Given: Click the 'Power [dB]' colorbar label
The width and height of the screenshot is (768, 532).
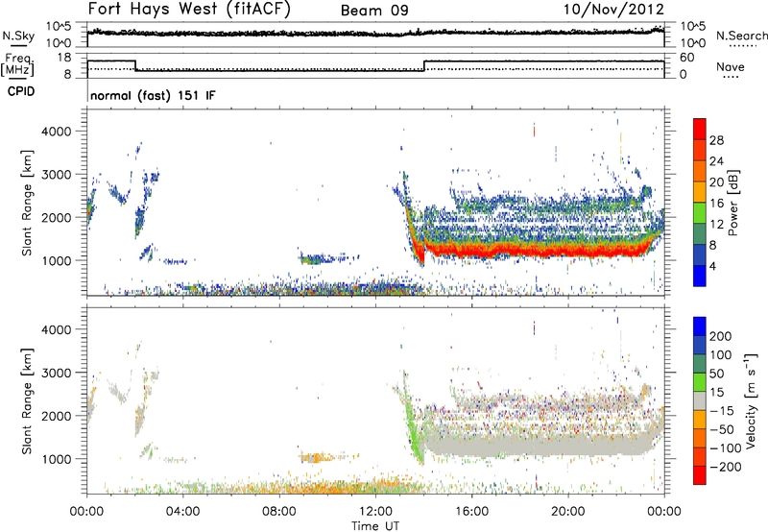Looking at the screenshot, I should pyautogui.click(x=732, y=203).
